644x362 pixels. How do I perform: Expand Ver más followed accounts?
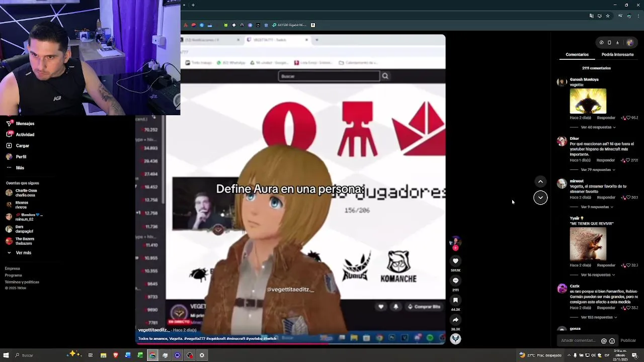19,253
